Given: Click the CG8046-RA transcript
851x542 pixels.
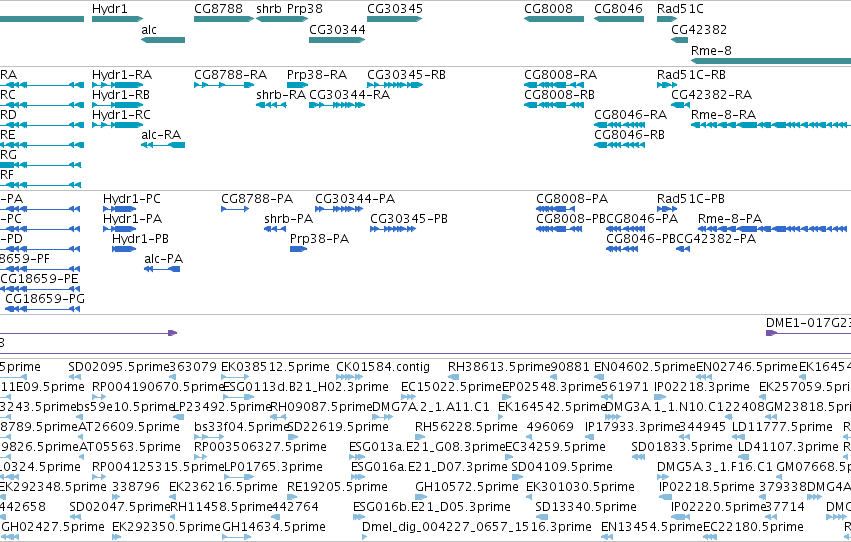Looking at the screenshot, I should tap(619, 125).
